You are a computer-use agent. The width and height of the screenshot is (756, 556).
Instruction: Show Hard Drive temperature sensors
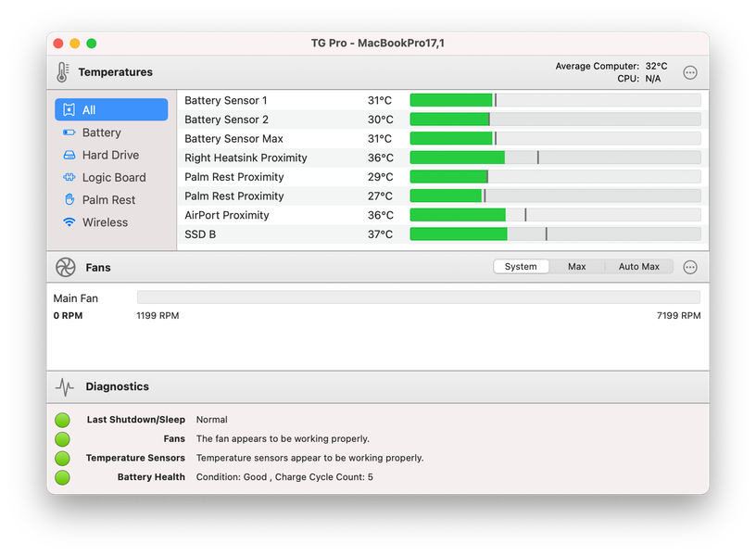point(111,155)
